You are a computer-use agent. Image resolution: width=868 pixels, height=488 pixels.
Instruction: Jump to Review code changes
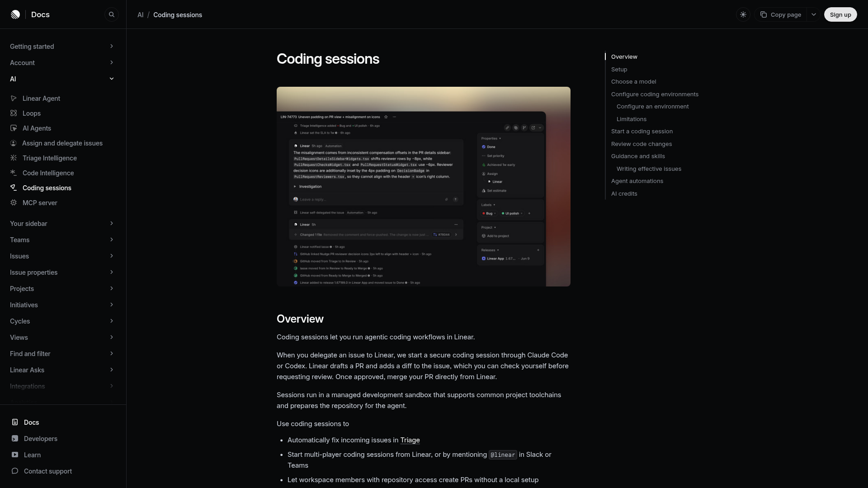point(641,144)
